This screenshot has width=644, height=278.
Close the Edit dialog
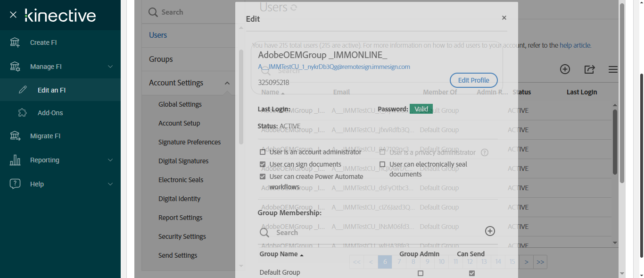(504, 18)
